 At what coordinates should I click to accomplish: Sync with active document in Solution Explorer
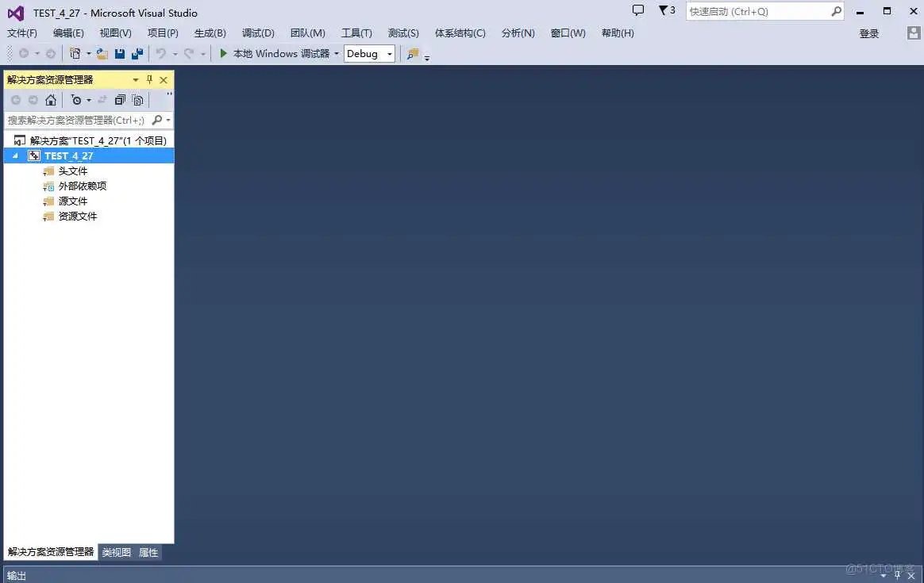pyautogui.click(x=102, y=99)
